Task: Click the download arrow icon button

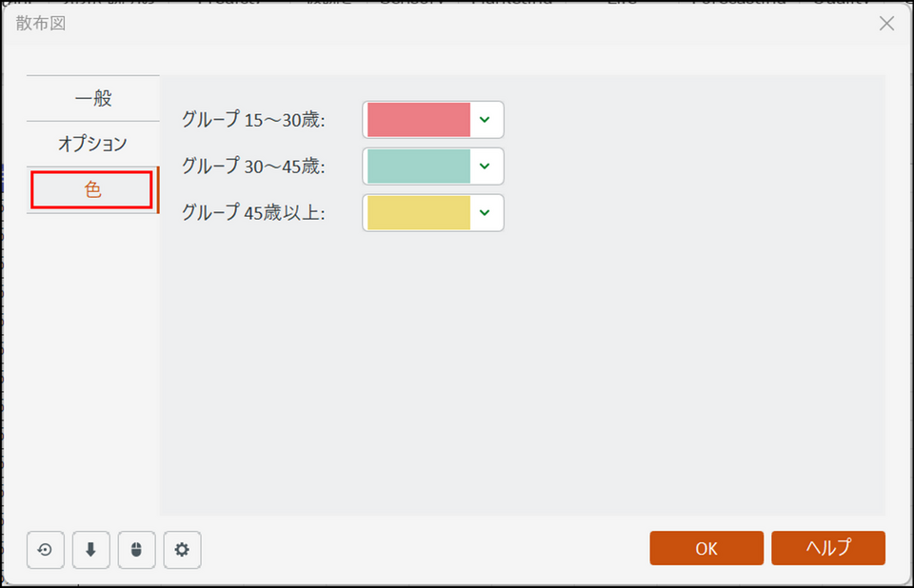Action: (x=91, y=550)
